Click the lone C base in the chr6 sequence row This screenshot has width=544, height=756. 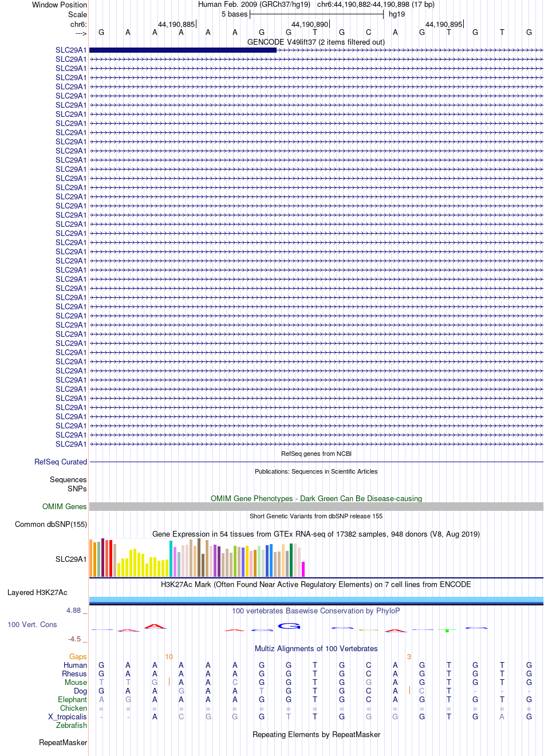coord(368,33)
